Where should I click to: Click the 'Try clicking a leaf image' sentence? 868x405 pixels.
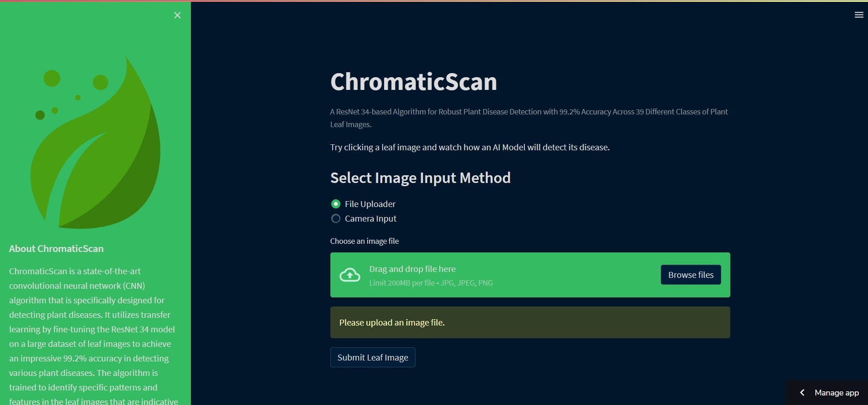point(470,147)
